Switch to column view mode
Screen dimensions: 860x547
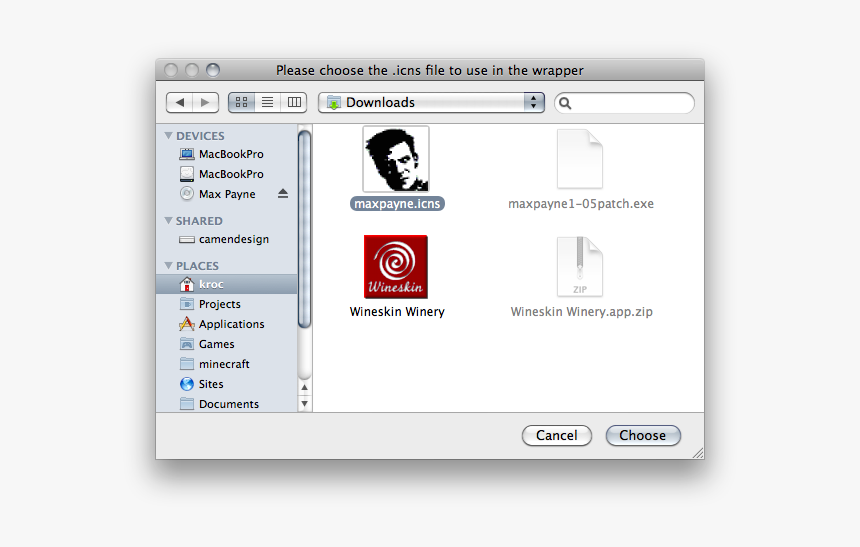click(x=294, y=103)
